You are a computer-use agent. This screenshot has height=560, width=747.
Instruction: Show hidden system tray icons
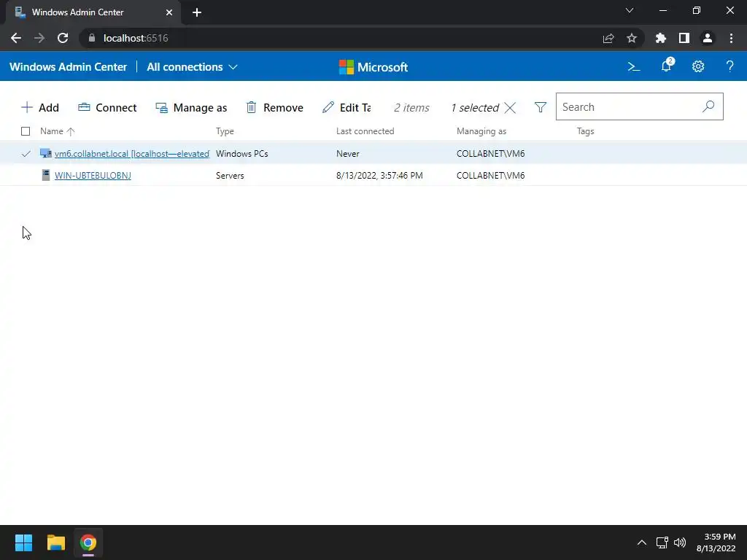pos(642,542)
